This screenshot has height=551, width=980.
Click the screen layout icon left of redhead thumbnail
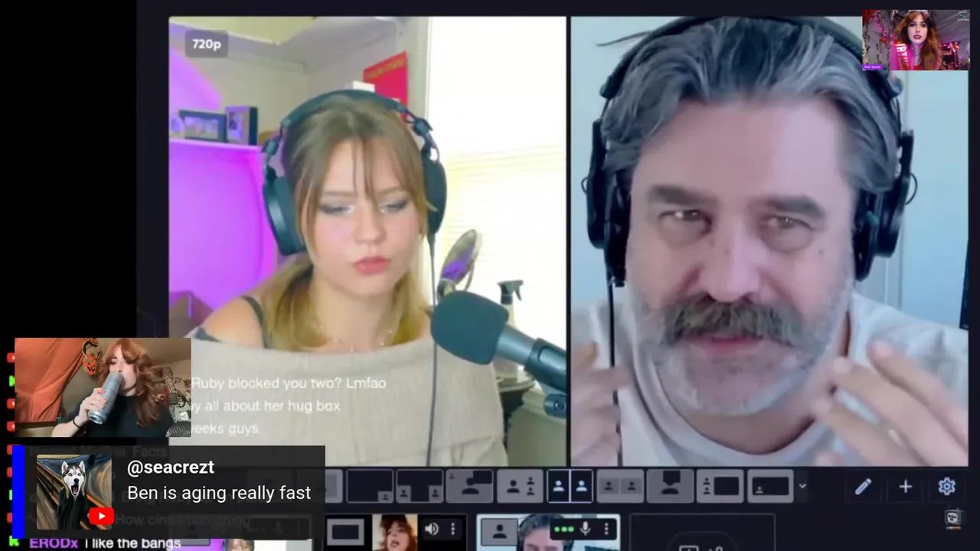(345, 531)
